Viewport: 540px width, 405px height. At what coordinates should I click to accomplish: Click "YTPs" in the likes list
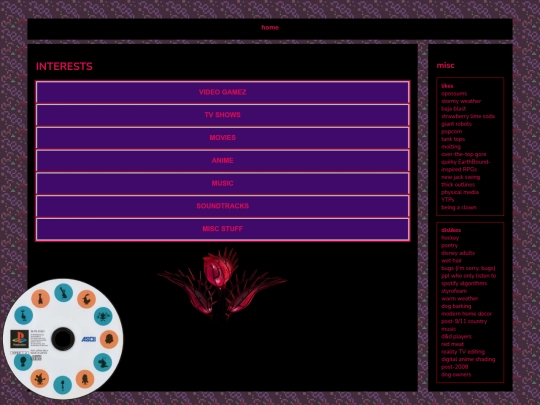point(447,200)
